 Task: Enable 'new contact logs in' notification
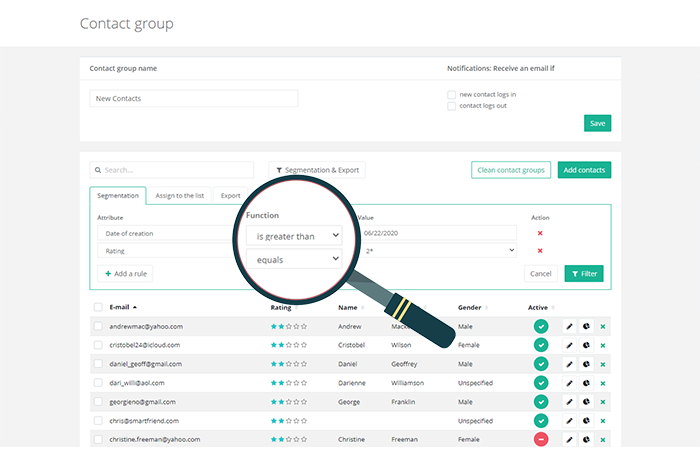[x=451, y=95]
